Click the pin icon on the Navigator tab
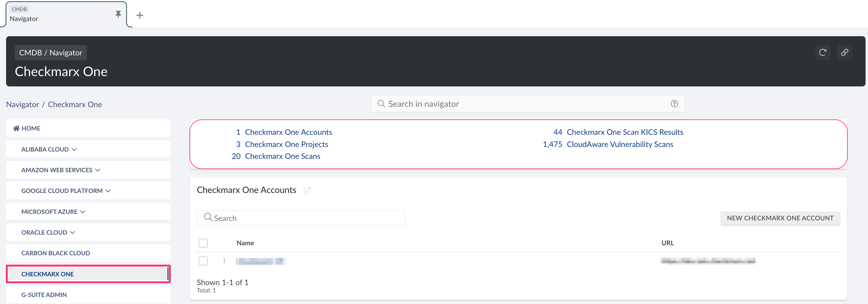This screenshot has height=304, width=868. point(118,14)
